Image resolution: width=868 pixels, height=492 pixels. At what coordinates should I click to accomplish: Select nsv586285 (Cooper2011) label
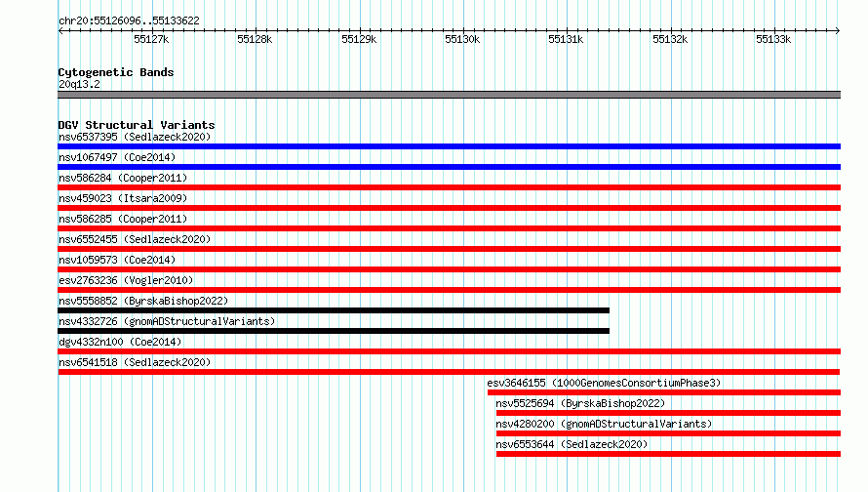123,219
